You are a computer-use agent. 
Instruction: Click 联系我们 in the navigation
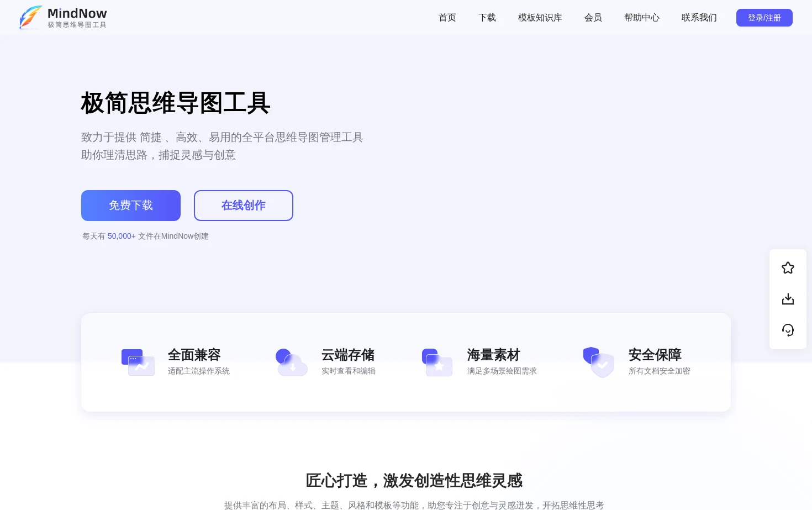click(699, 18)
